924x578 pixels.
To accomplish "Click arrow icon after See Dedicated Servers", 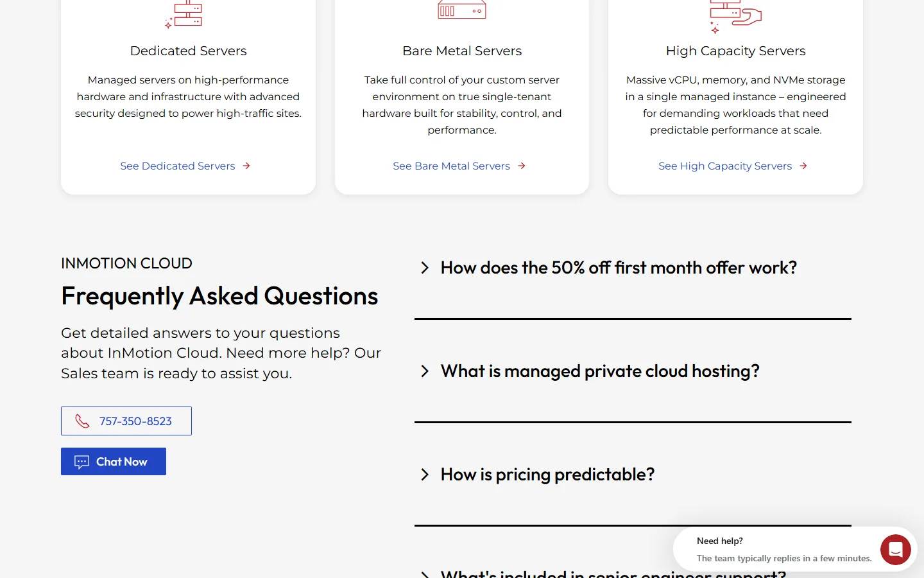I will [x=246, y=166].
